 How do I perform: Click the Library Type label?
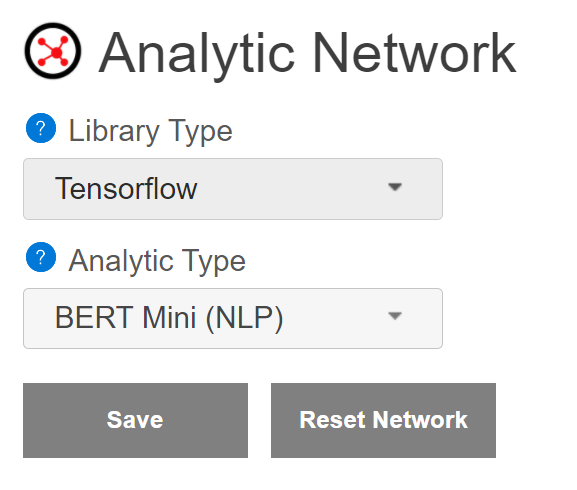(x=151, y=132)
